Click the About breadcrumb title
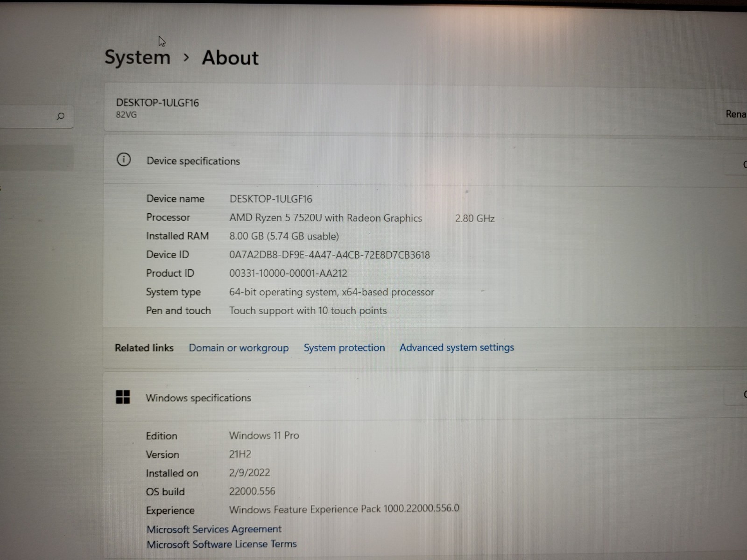This screenshot has height=560, width=747. pos(230,58)
